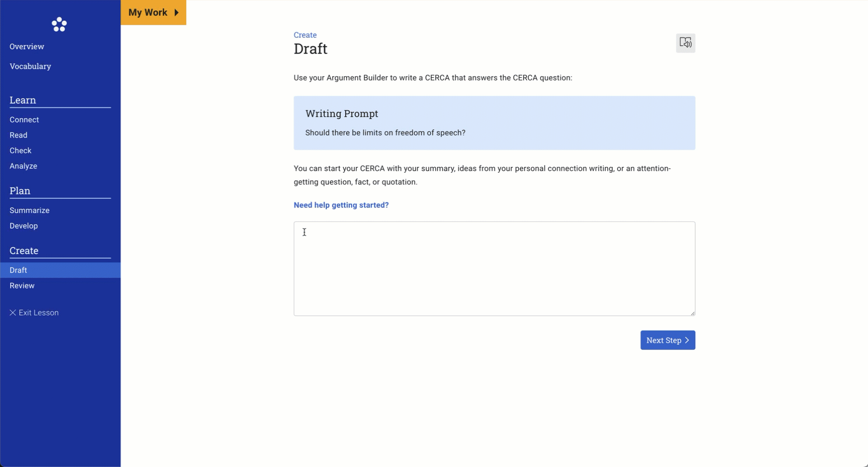Click inside the draft text area
This screenshot has height=467, width=868.
pyautogui.click(x=494, y=268)
